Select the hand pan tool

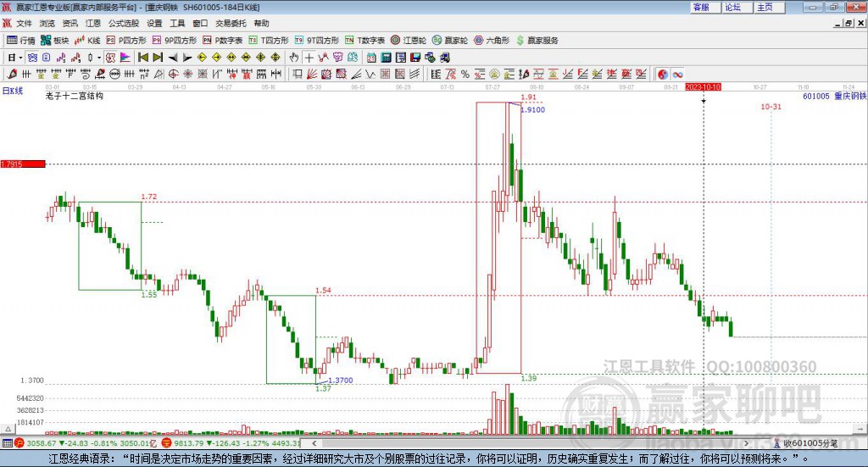click(294, 58)
